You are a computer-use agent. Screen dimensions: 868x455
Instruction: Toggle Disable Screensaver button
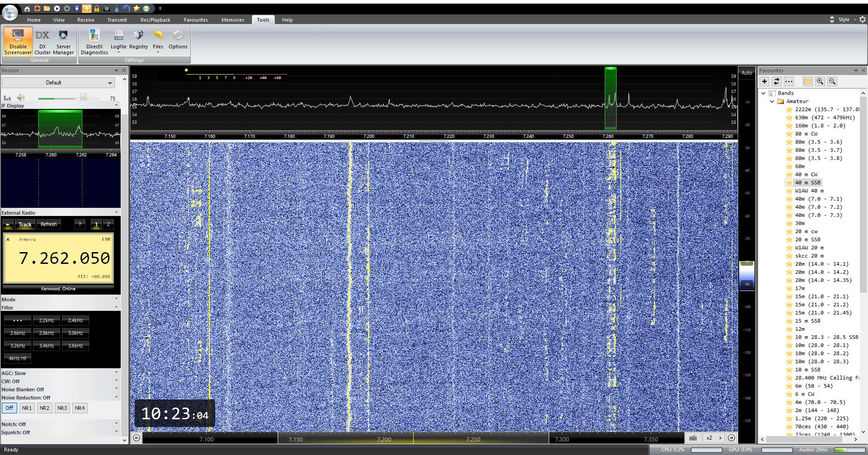[x=18, y=42]
